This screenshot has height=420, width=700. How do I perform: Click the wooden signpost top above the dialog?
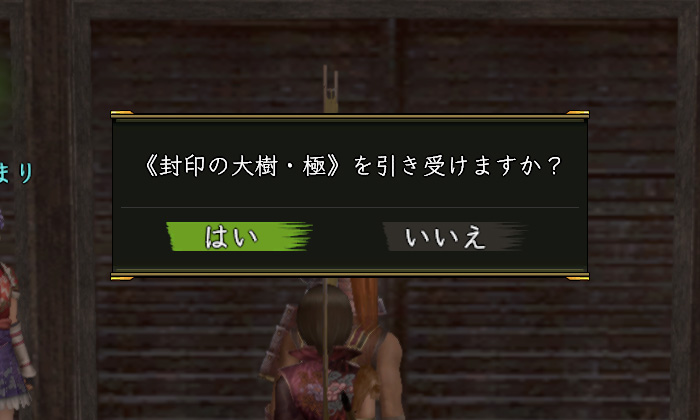point(330,88)
